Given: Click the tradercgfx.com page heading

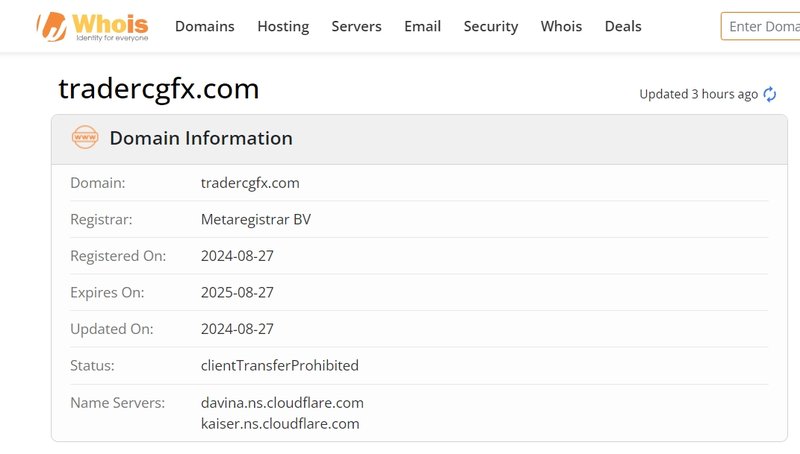Looking at the screenshot, I should [159, 89].
